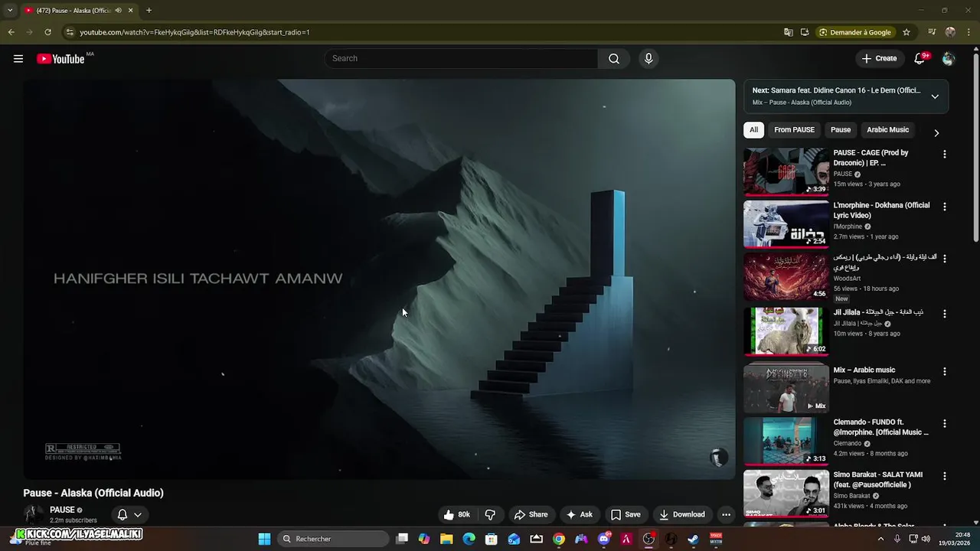Open Windows Start menu
This screenshot has width=980, height=551.
264,539
